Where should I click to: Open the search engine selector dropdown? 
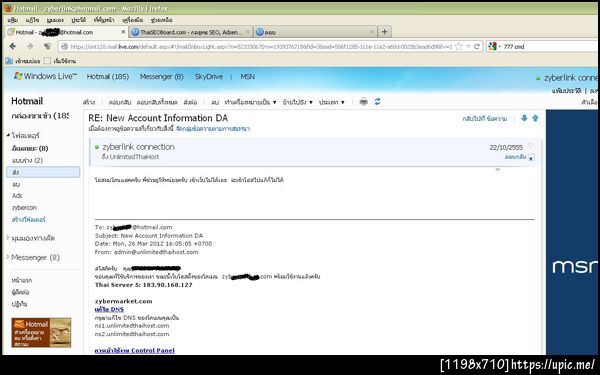(x=499, y=47)
